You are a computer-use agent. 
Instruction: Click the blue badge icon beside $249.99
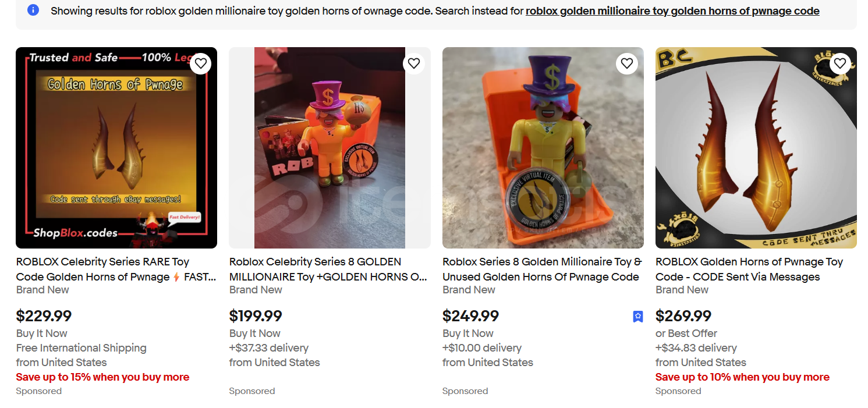[638, 317]
